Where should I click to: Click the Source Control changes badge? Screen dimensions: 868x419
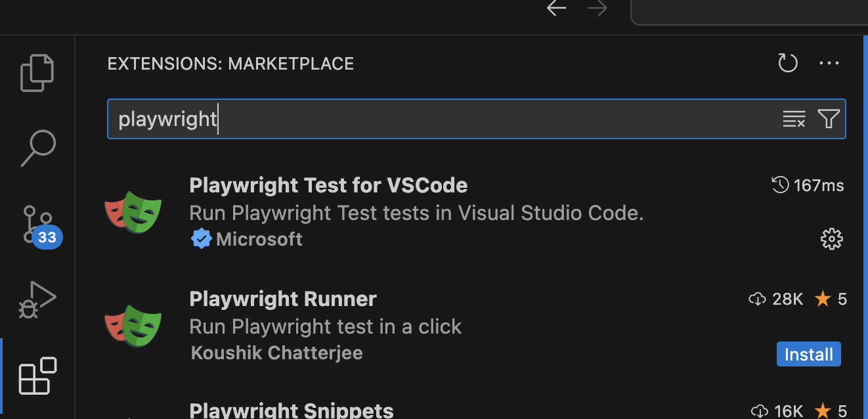(x=45, y=238)
